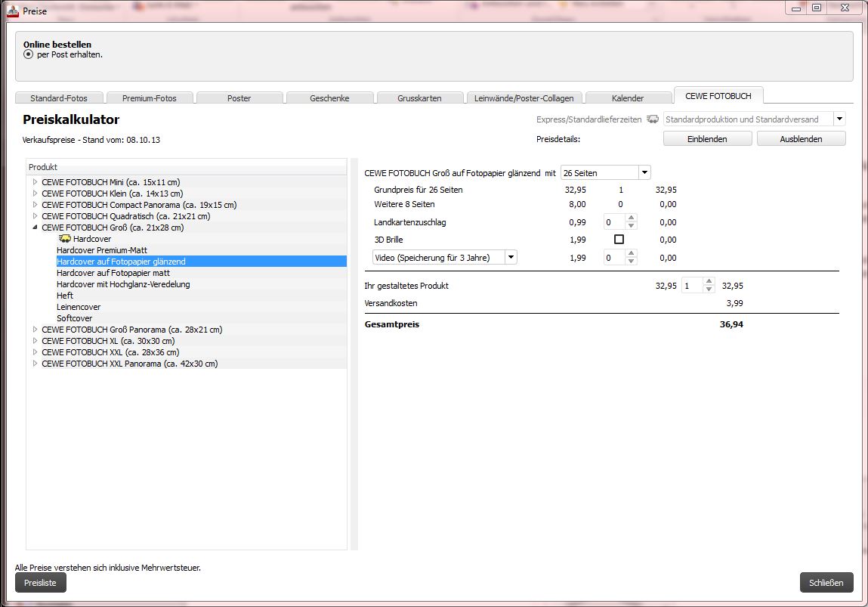Viewport: 868px width, 607px height.
Task: Click the Preise app icon in title bar
Action: [x=12, y=11]
